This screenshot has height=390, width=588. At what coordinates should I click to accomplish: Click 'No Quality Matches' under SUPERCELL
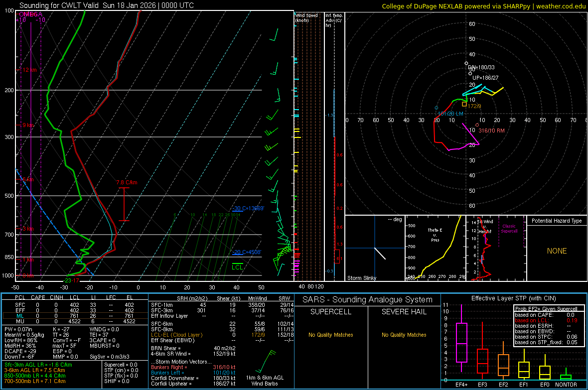(x=331, y=335)
